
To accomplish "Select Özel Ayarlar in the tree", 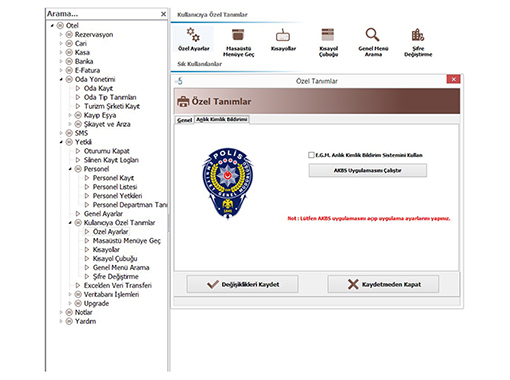I will (110, 232).
